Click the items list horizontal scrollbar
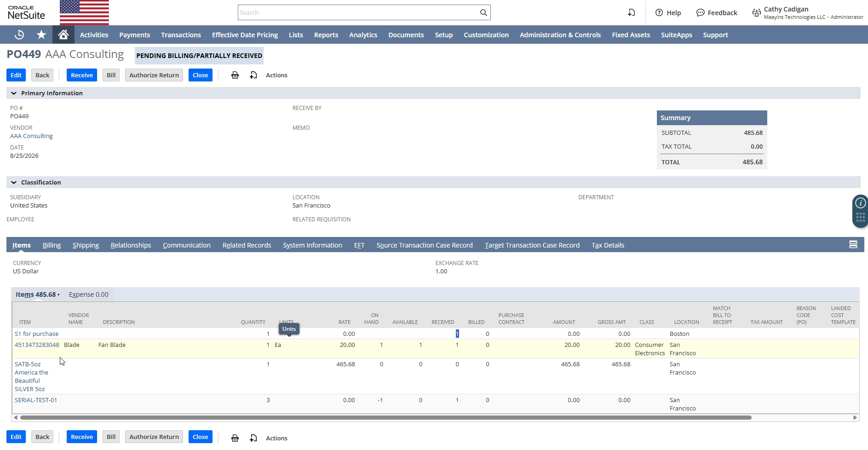This screenshot has height=450, width=868. [385, 417]
